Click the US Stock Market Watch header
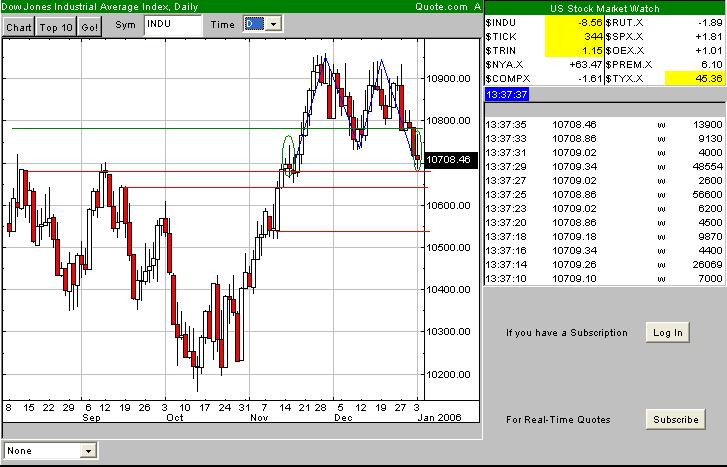Screen dimensions: 727x467 [605, 8]
